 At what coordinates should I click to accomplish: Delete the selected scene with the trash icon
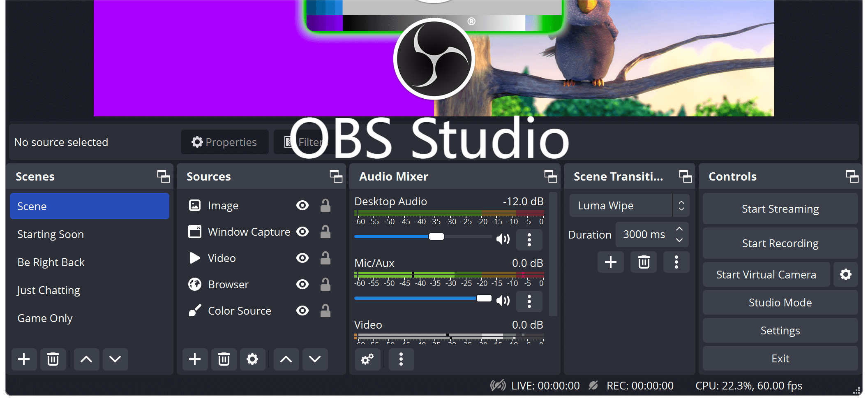point(53,359)
